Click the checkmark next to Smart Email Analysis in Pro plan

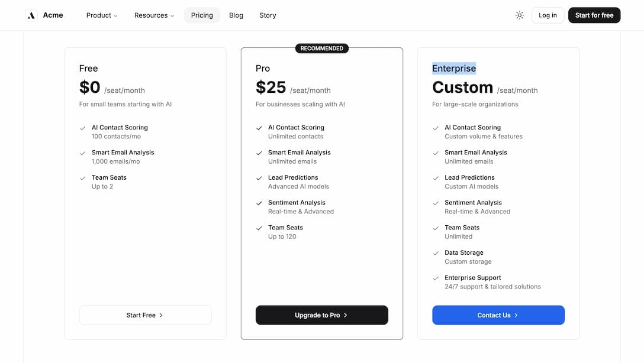pos(259,152)
